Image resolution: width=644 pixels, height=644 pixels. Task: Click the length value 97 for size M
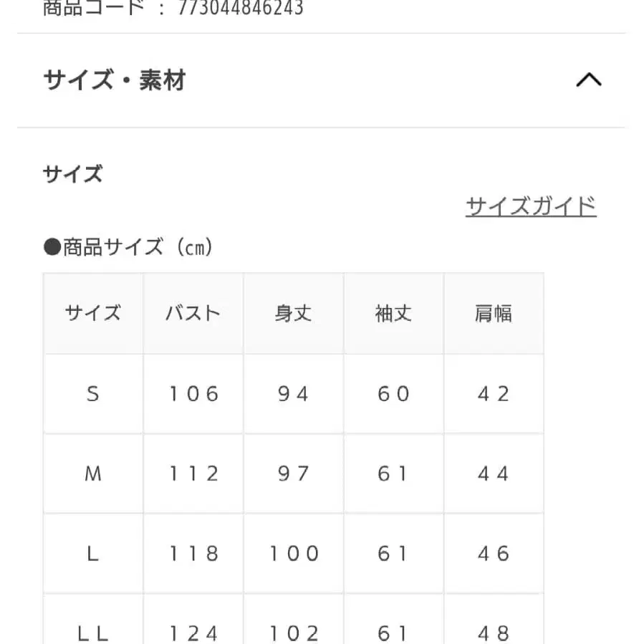click(293, 474)
